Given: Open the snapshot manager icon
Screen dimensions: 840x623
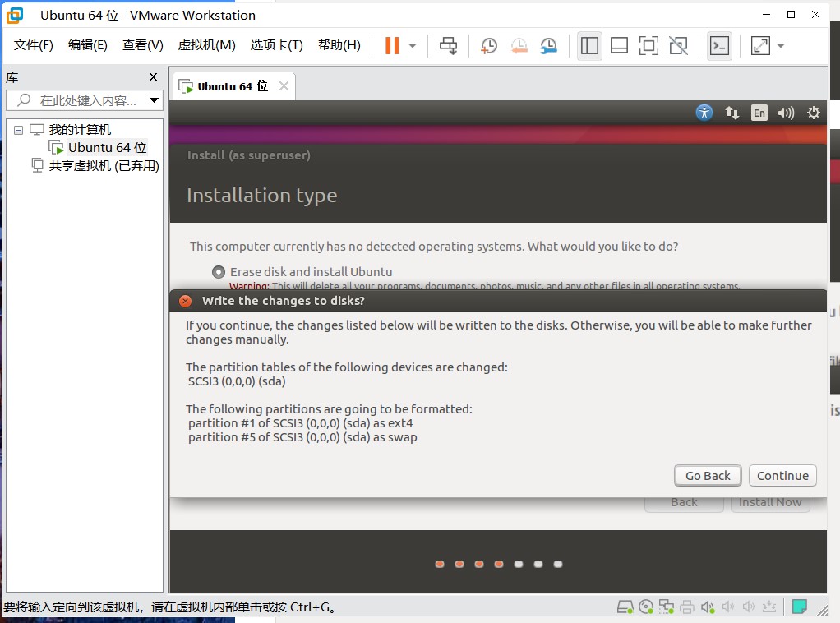Looking at the screenshot, I should tap(548, 46).
